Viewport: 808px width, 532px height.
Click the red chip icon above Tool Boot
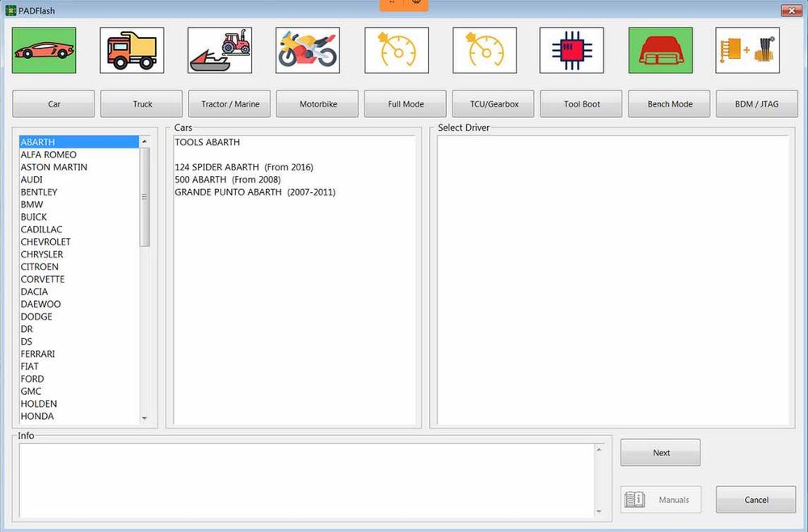coord(571,51)
